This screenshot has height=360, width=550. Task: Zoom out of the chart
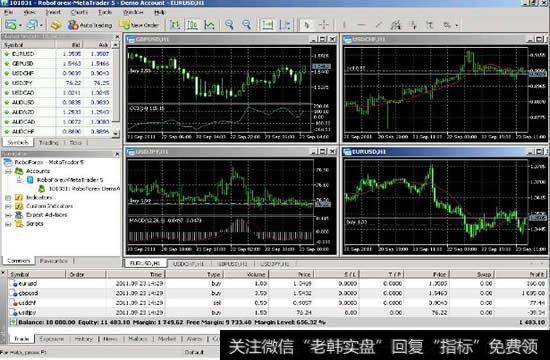(x=247, y=25)
